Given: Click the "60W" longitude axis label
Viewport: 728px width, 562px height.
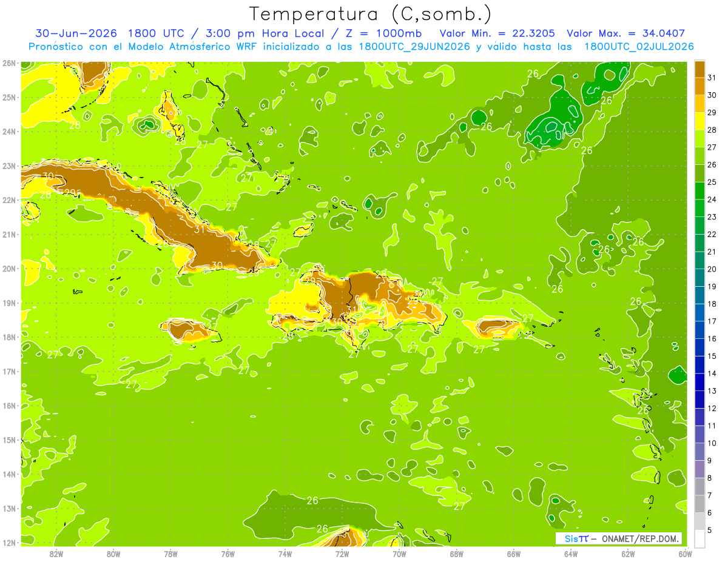Looking at the screenshot, I should click(686, 554).
